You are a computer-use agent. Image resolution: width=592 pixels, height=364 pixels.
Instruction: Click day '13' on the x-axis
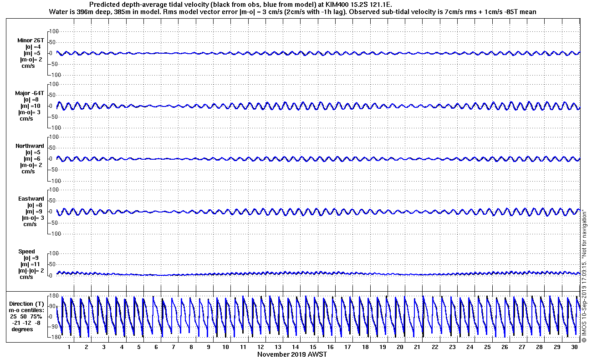click(278, 347)
